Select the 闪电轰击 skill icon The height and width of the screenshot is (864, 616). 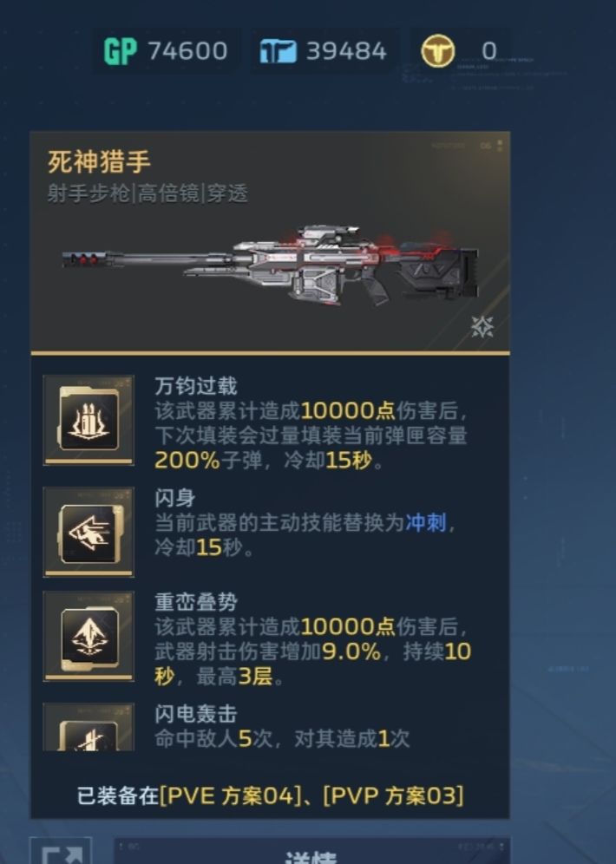(x=88, y=727)
